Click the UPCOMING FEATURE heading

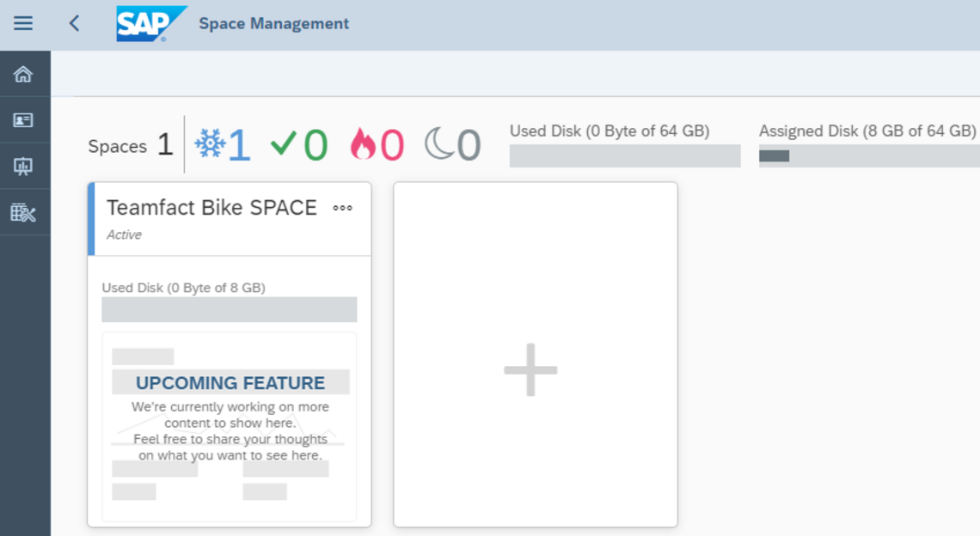[230, 382]
